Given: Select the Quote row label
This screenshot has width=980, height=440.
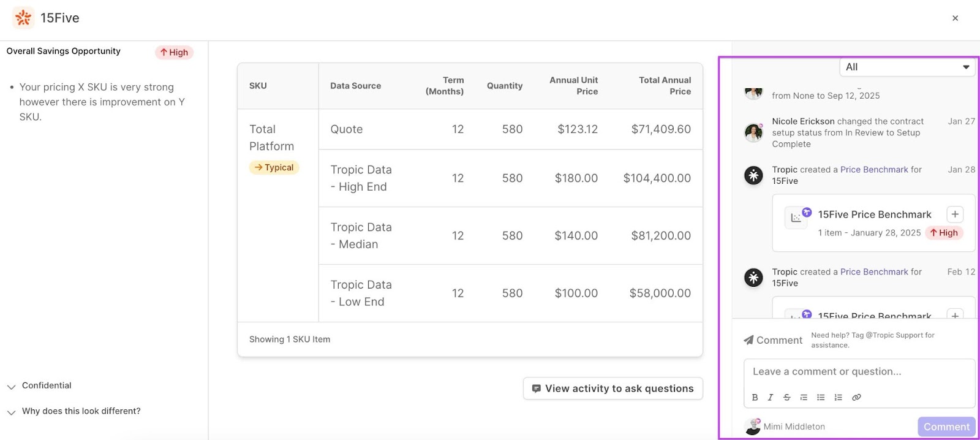Looking at the screenshot, I should tap(347, 129).
